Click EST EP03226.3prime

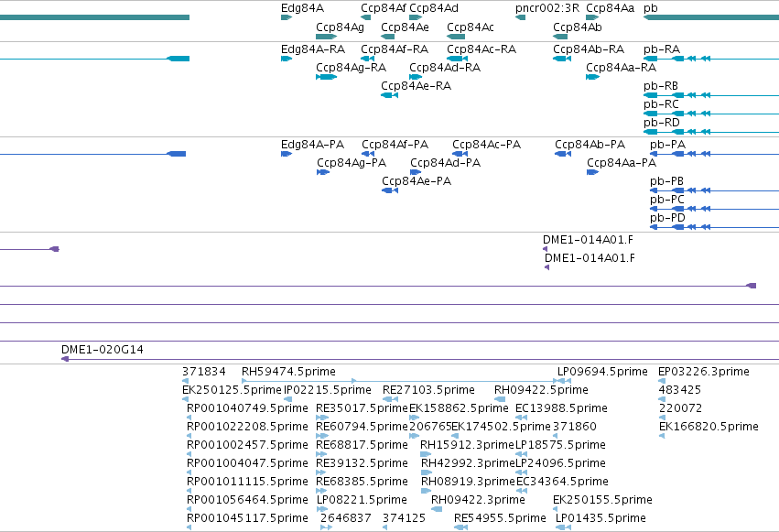click(x=704, y=372)
